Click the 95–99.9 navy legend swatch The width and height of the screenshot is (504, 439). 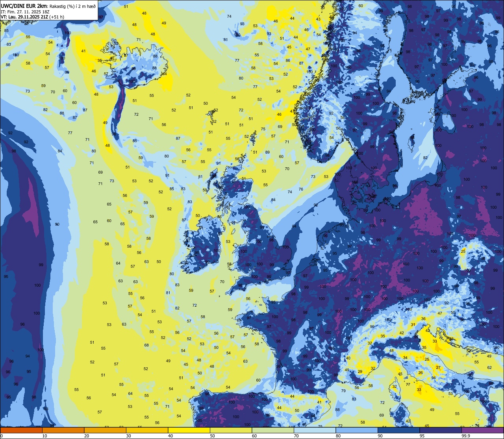pos(441,430)
